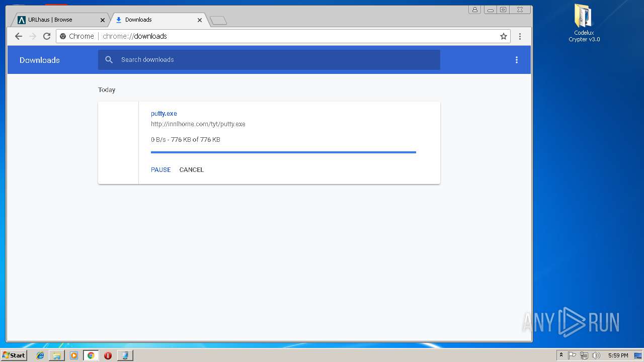Bookmark this page with the star icon
Image resolution: width=644 pixels, height=362 pixels.
(503, 36)
